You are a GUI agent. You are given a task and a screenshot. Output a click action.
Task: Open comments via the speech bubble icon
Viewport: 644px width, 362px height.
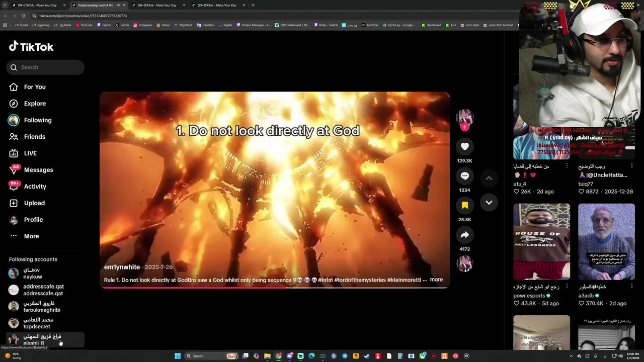point(464,176)
